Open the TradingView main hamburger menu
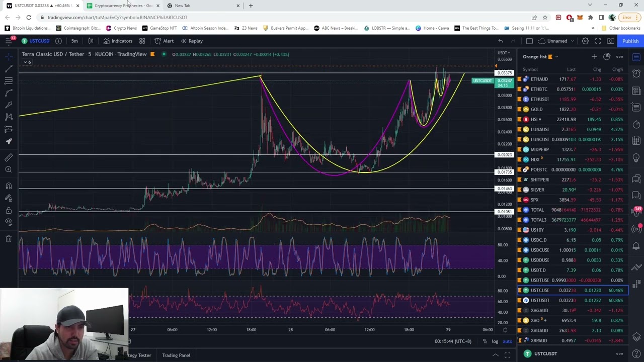 point(9,41)
